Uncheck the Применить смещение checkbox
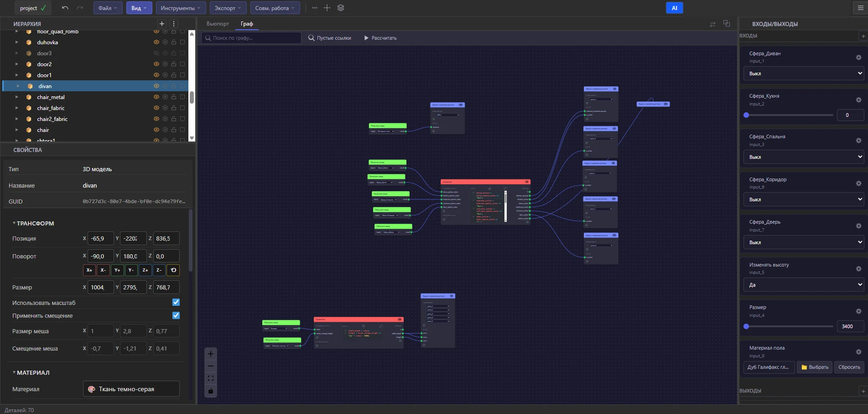Viewport: 868px width, 414px height. coord(176,315)
